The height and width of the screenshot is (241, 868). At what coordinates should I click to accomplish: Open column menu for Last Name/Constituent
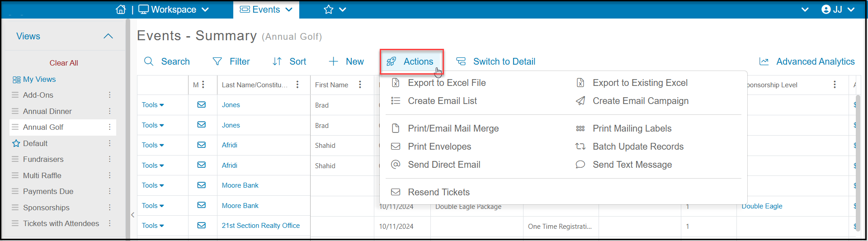(297, 85)
